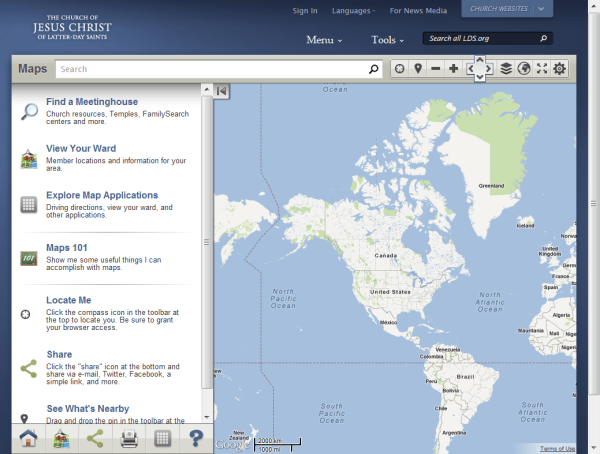The image size is (600, 454).
Task: Click the globe map type icon
Action: point(524,69)
